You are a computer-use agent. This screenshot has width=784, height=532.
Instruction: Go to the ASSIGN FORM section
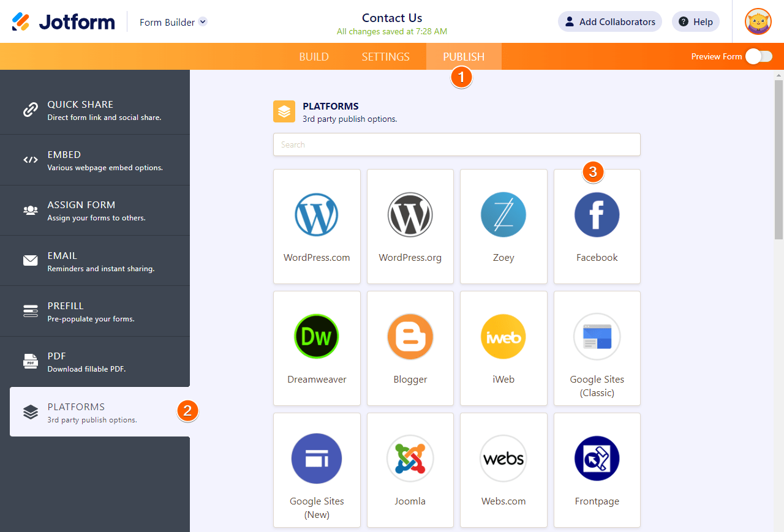pos(95,211)
